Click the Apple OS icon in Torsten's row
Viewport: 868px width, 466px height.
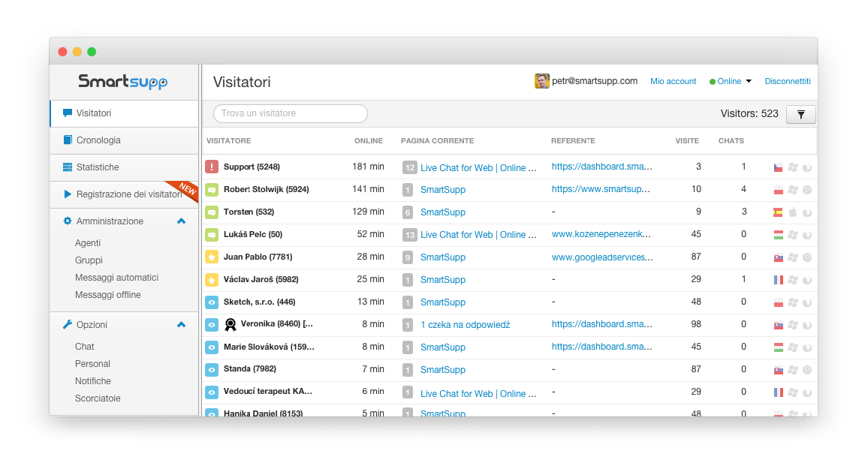pos(792,212)
